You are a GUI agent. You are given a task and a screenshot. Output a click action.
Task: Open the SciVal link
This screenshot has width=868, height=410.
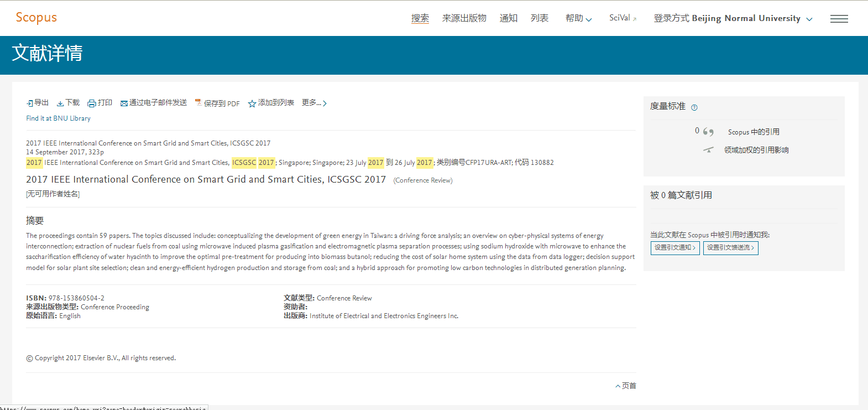pos(620,18)
